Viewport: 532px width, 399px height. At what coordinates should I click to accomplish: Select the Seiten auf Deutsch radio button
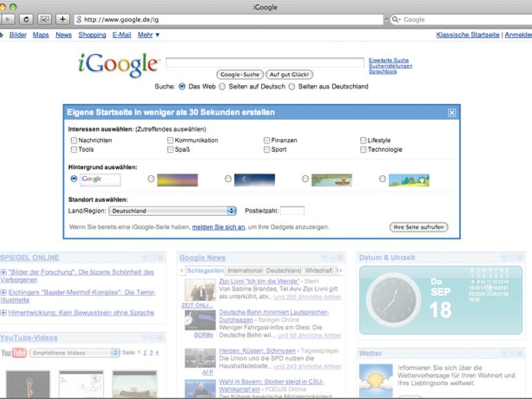222,87
